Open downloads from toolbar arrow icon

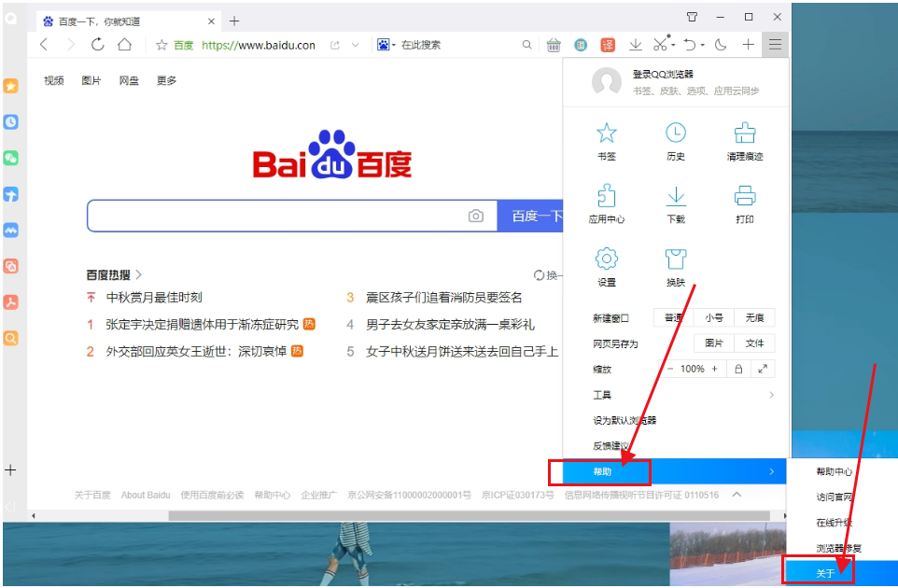point(635,45)
